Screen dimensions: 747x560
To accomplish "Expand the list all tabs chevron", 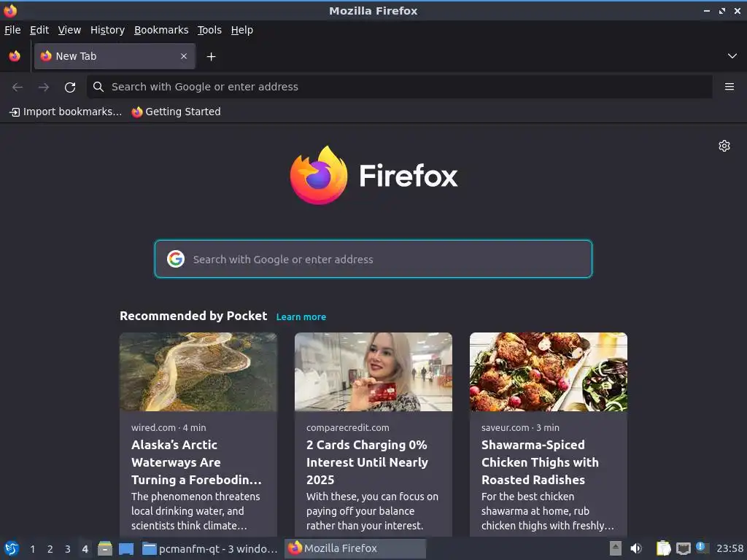I will 732,56.
